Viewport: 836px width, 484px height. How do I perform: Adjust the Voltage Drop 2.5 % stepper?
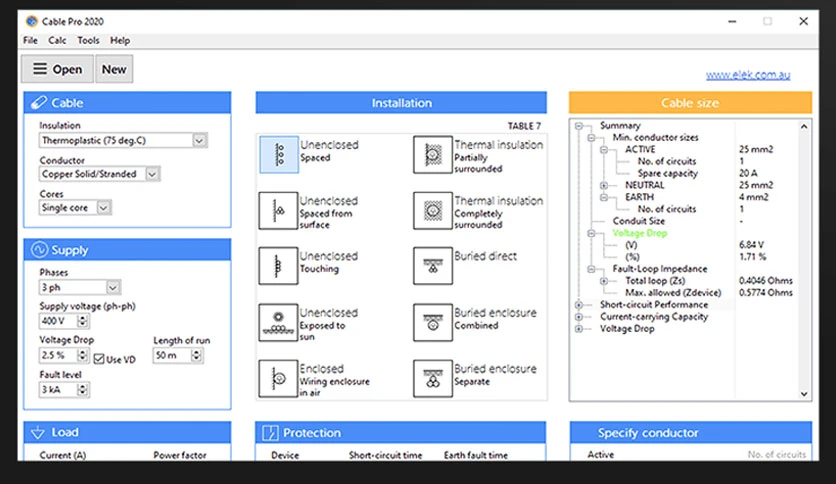(82, 355)
